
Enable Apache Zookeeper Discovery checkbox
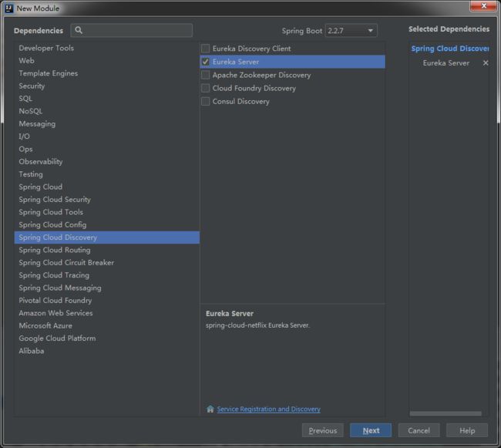click(x=206, y=75)
